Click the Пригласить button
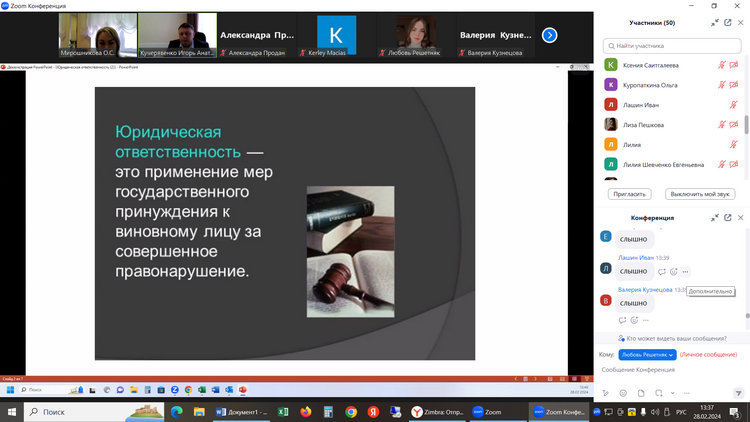The height and width of the screenshot is (422, 750). tap(628, 194)
